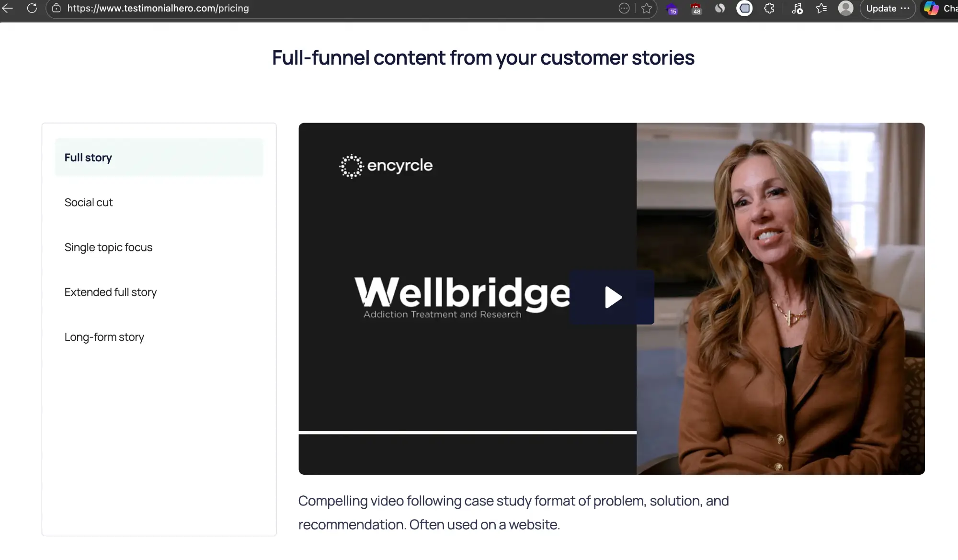Click the extension with badge 15

[672, 9]
